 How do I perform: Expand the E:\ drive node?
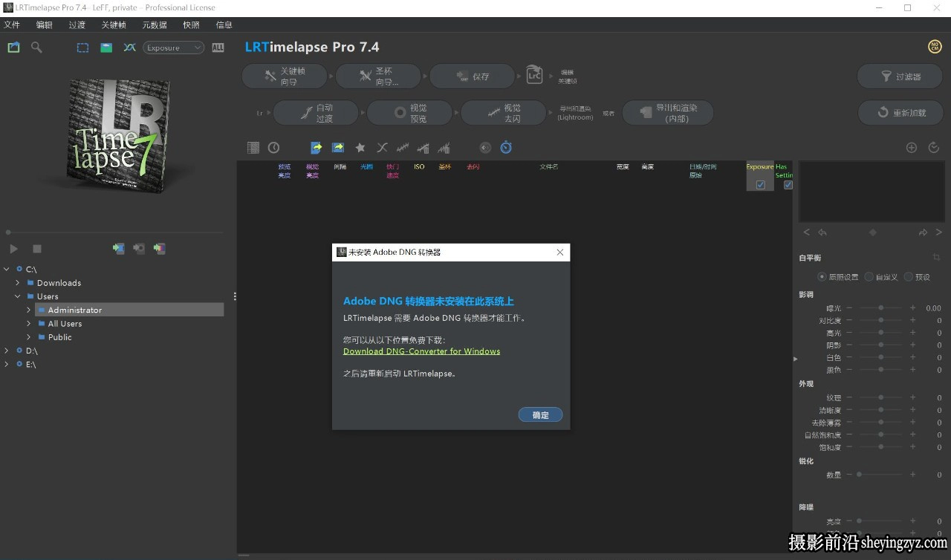click(x=7, y=364)
